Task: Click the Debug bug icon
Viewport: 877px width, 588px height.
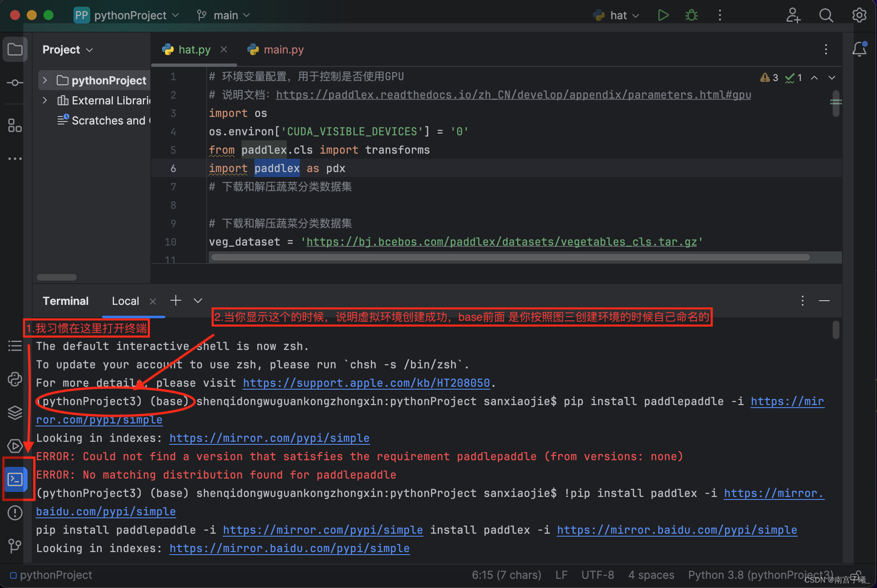Action: point(692,15)
